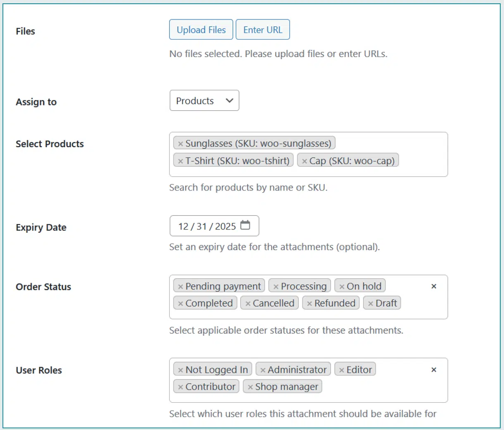Open the Assign to Products dropdown

[x=204, y=101]
